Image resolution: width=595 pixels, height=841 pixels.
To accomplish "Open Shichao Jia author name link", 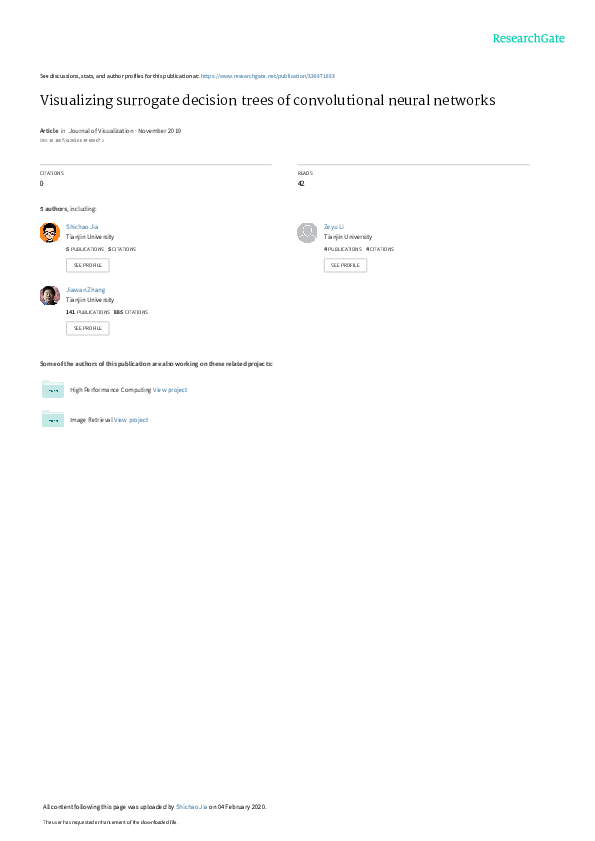I will tap(82, 227).
